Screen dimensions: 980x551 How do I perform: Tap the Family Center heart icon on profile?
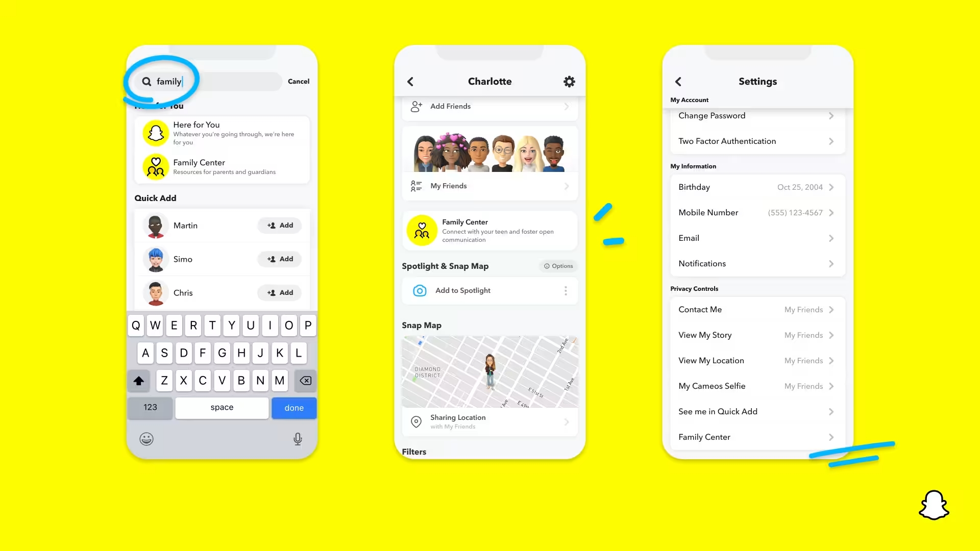point(421,230)
